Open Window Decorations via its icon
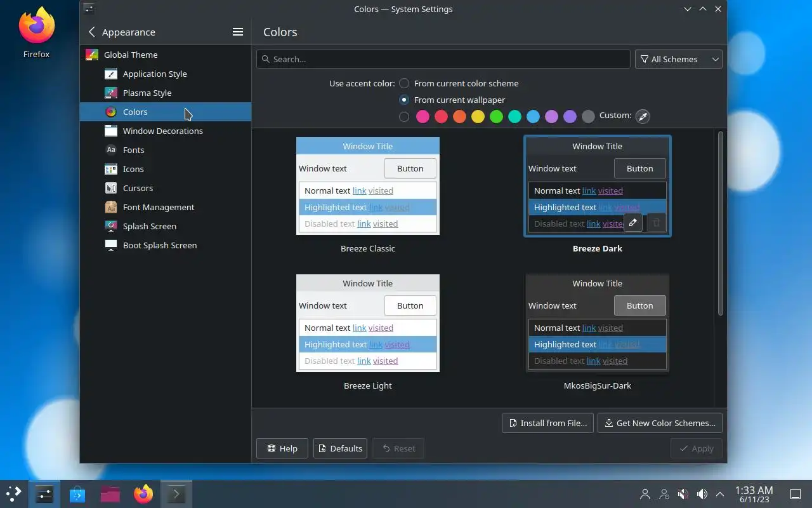The width and height of the screenshot is (812, 508). (111, 131)
